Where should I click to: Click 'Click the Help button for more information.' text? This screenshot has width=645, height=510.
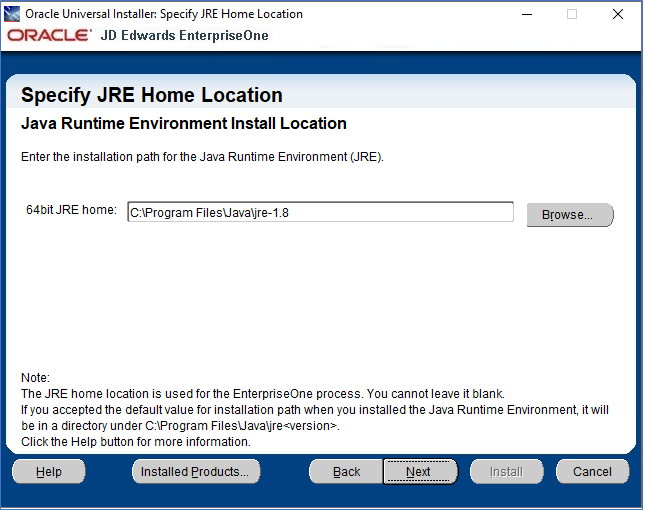pyautogui.click(x=136, y=442)
